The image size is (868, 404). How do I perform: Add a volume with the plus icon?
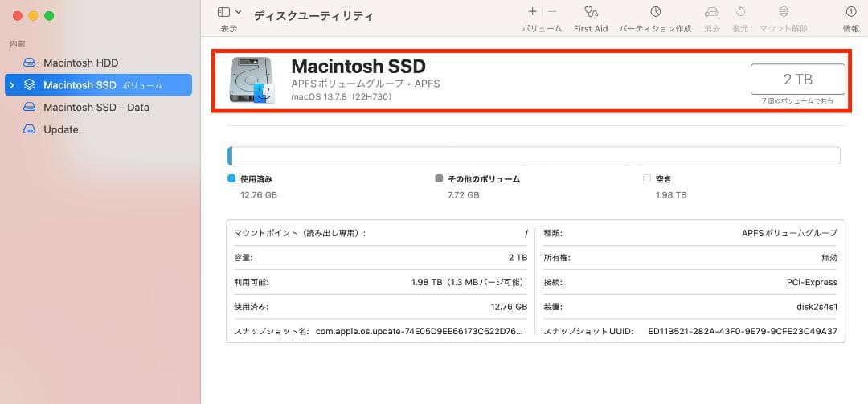pos(532,11)
